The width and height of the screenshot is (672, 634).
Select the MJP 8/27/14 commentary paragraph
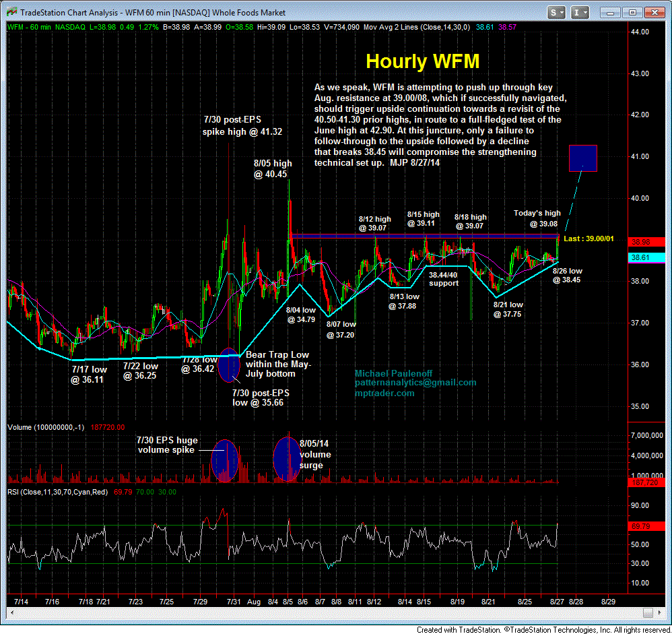[x=440, y=125]
